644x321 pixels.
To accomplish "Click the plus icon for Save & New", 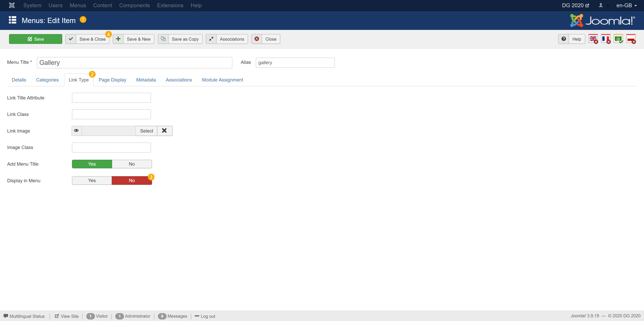I will pos(118,39).
